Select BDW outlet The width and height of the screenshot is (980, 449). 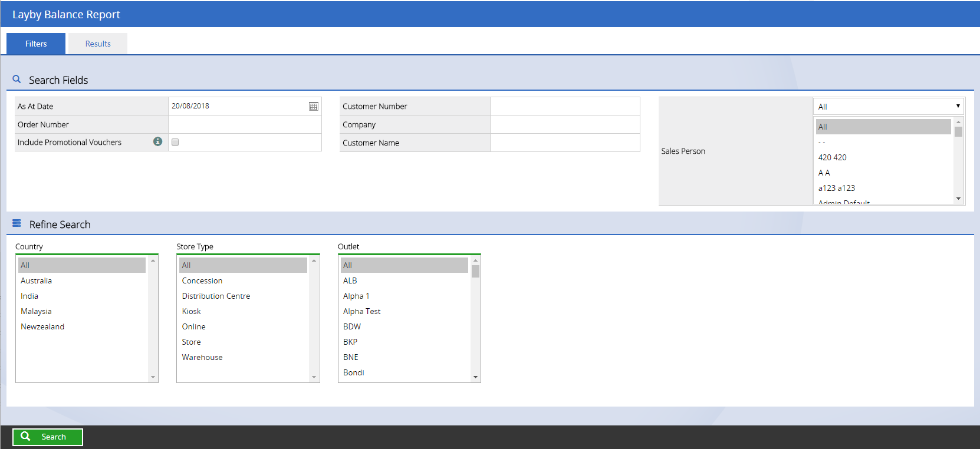coord(405,326)
